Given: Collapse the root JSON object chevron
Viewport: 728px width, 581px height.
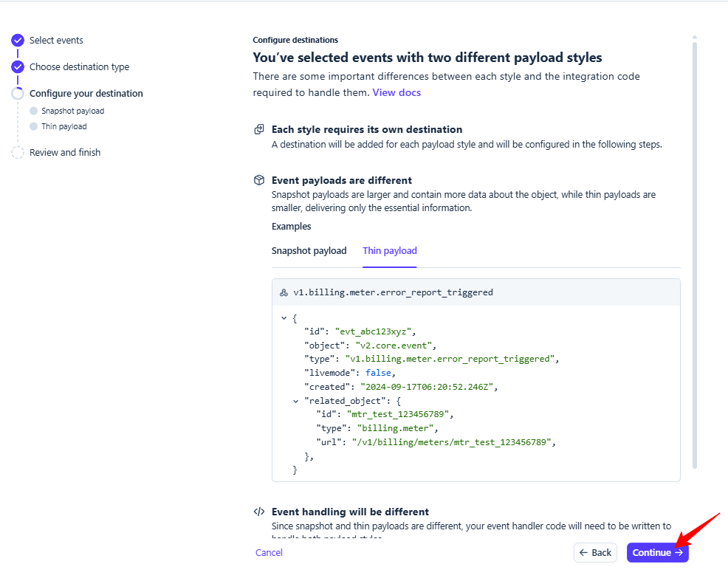Looking at the screenshot, I should click(x=284, y=318).
